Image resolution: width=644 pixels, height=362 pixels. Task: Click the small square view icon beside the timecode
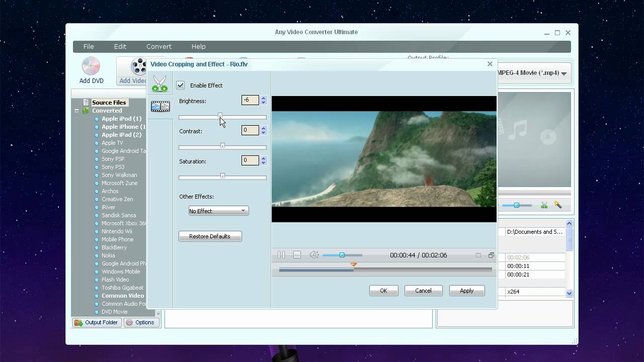pos(478,255)
